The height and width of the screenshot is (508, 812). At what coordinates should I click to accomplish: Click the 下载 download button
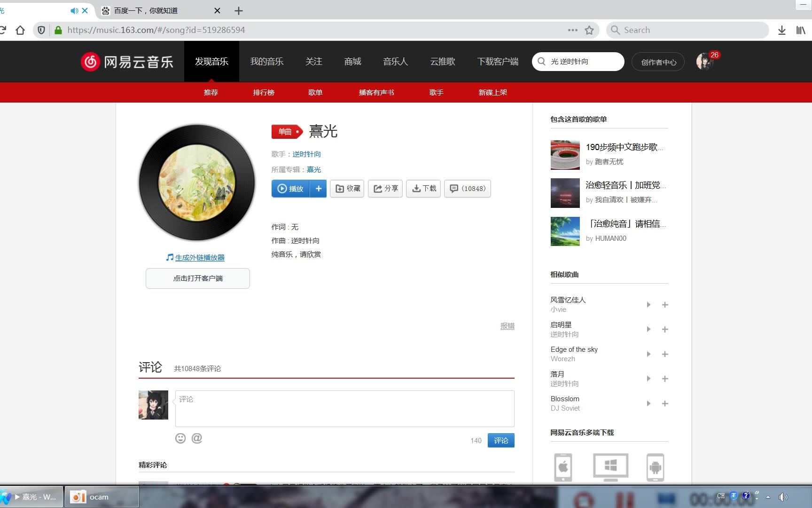[x=423, y=189]
